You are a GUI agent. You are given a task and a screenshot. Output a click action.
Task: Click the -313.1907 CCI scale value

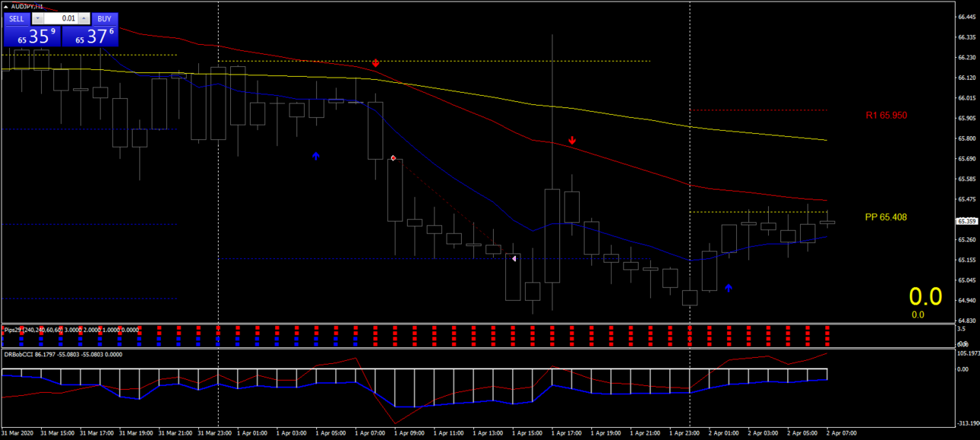coord(968,424)
